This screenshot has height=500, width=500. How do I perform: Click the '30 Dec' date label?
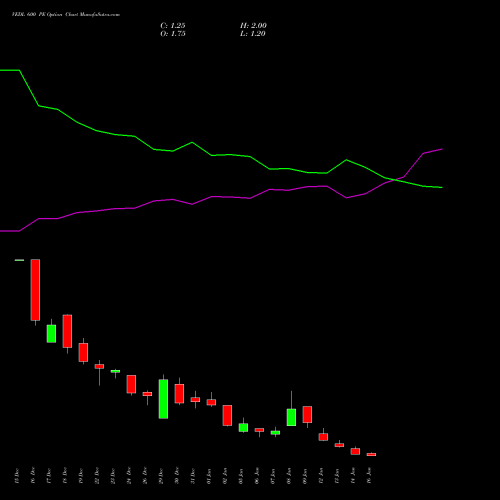tap(177, 476)
